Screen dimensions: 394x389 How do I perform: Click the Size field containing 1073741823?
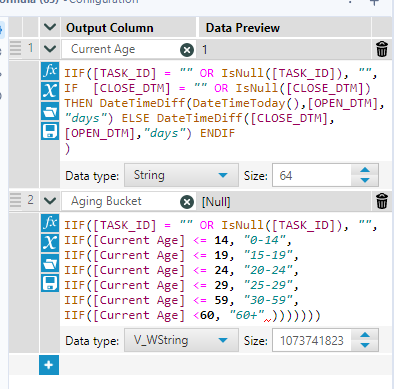click(312, 340)
